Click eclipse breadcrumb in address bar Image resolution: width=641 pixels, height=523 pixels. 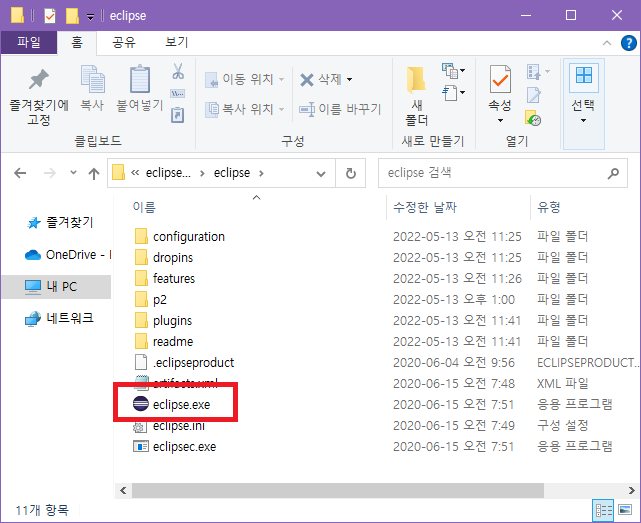[232, 173]
